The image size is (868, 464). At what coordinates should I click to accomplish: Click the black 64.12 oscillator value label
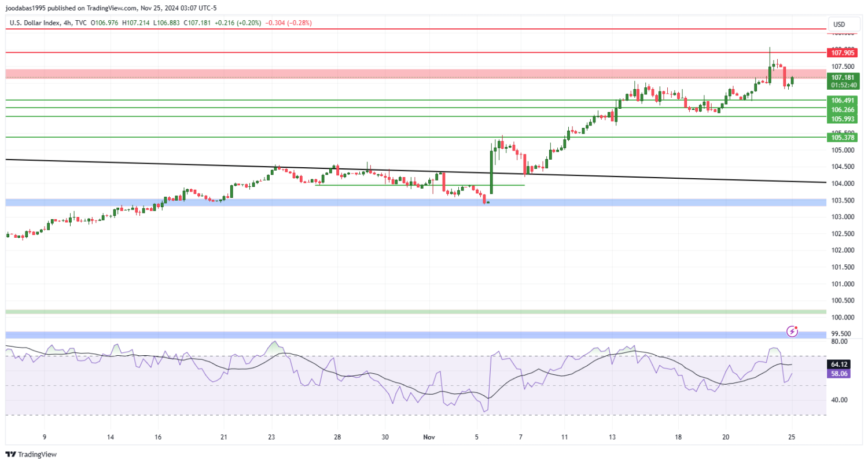coord(839,364)
